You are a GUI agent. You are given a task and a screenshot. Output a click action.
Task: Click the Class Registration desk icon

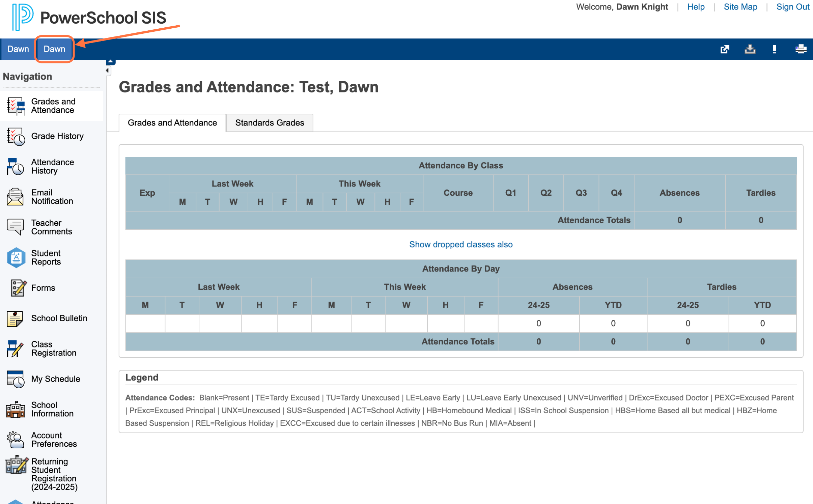click(x=15, y=348)
